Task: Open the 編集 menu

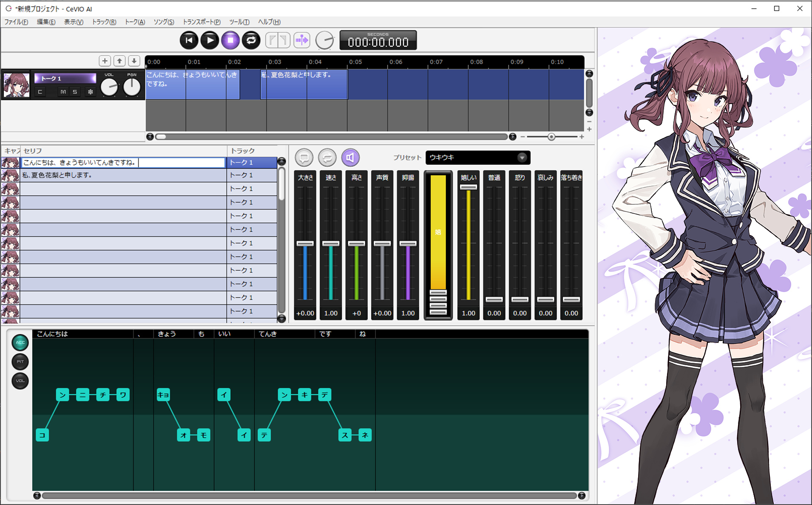Action: (46, 22)
